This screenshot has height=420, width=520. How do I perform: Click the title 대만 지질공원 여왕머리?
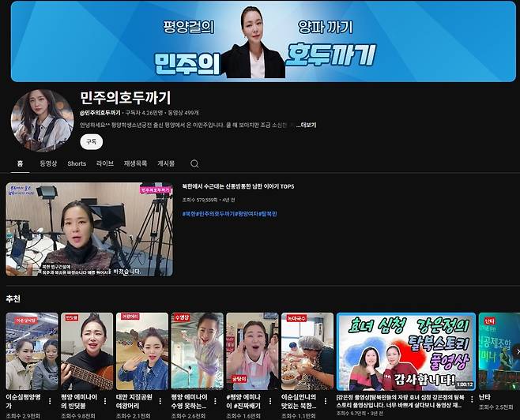(x=134, y=401)
